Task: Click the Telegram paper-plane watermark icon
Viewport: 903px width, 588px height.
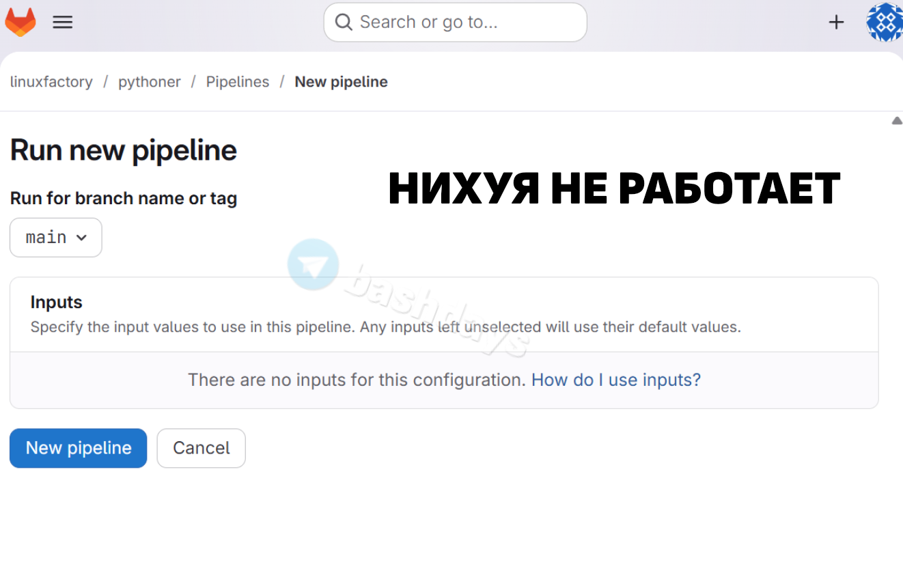Action: [x=313, y=265]
